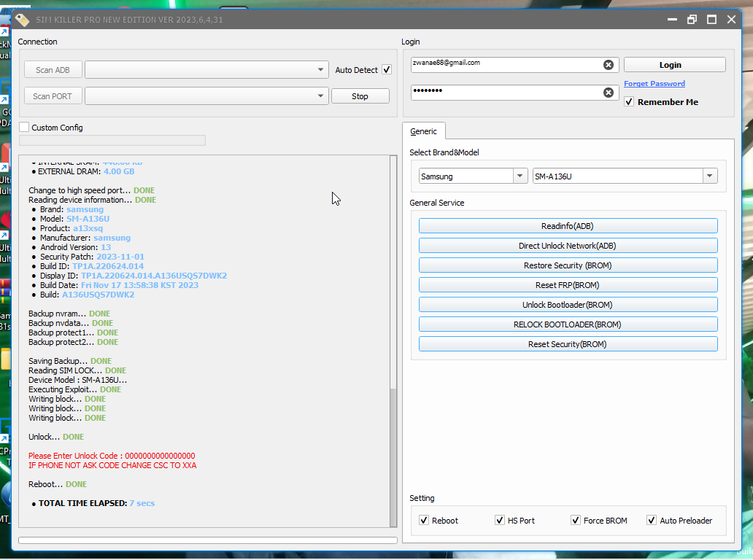Toggle the Auto Detect checkbox

point(387,70)
